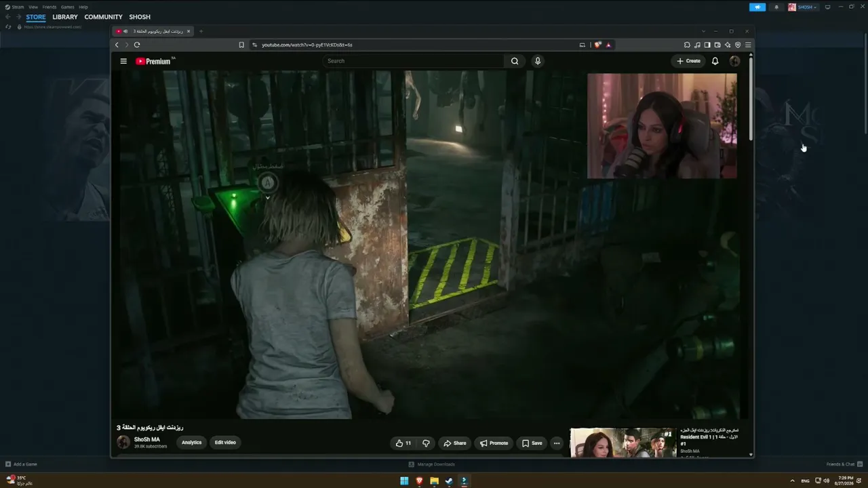Open the View menu in Steam
The height and width of the screenshot is (488, 868).
33,7
